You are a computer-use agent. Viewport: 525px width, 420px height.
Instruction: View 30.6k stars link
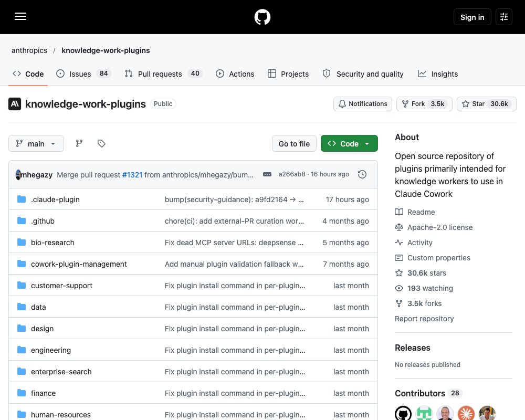[x=426, y=273]
